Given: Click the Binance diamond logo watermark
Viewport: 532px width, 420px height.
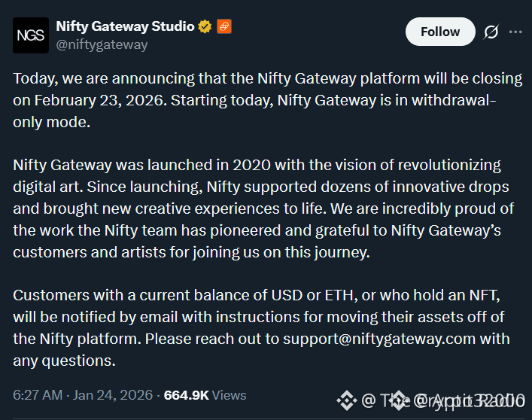Looking at the screenshot, I should tap(345, 399).
